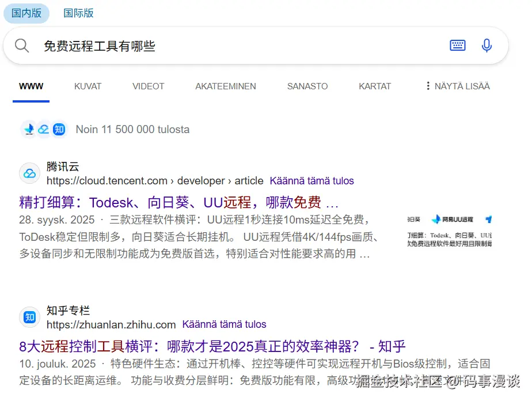Viewport: 532px width, 401px height.
Task: Click the zhuanlan.zhihu.com URL
Action: (x=111, y=324)
